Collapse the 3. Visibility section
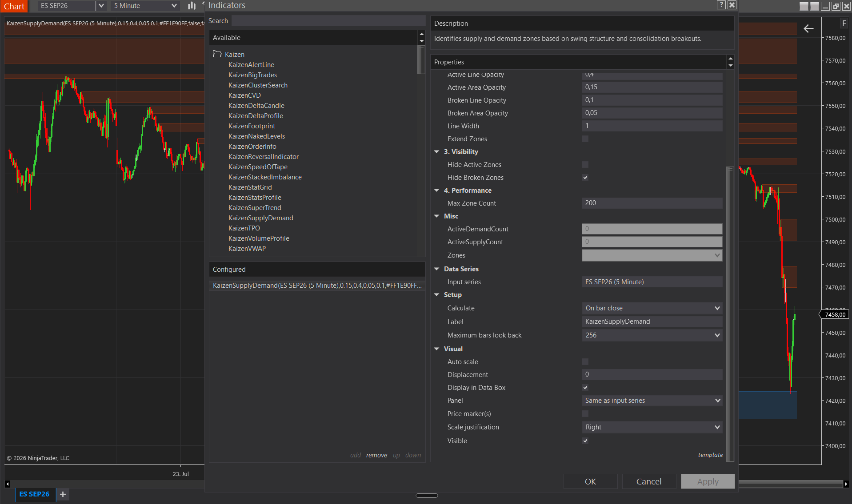 pos(437,152)
